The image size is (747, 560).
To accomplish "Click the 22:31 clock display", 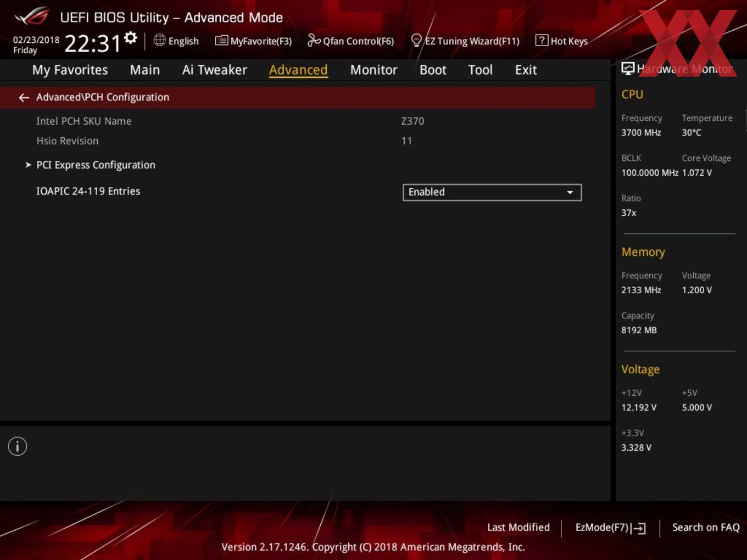I will (92, 43).
